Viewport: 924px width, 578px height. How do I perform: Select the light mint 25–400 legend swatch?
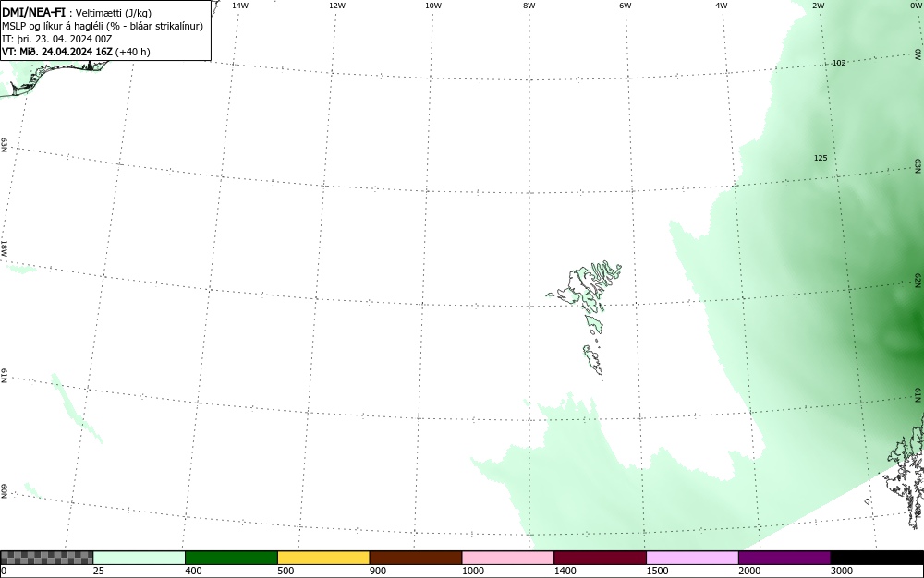click(140, 558)
